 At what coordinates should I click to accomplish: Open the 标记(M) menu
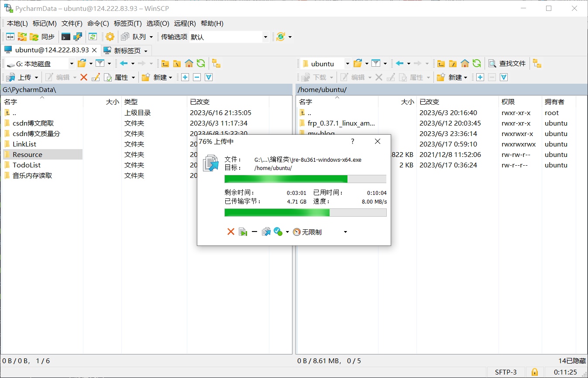45,23
